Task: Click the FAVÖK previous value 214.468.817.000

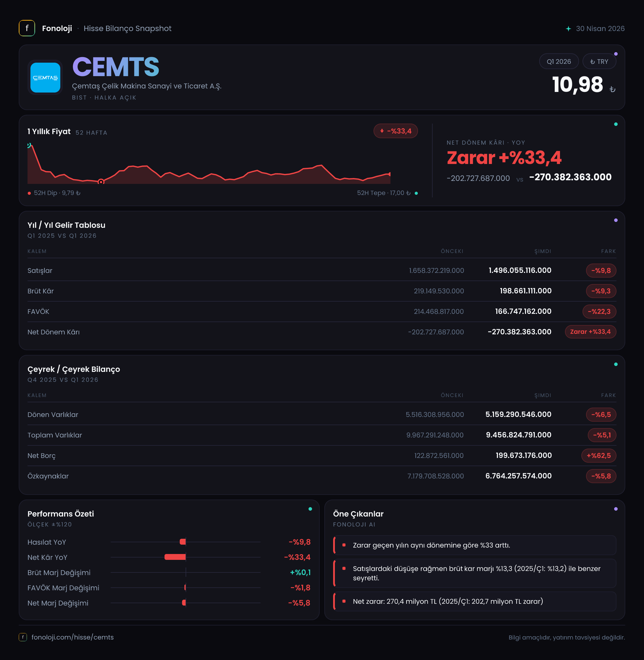Action: click(439, 312)
